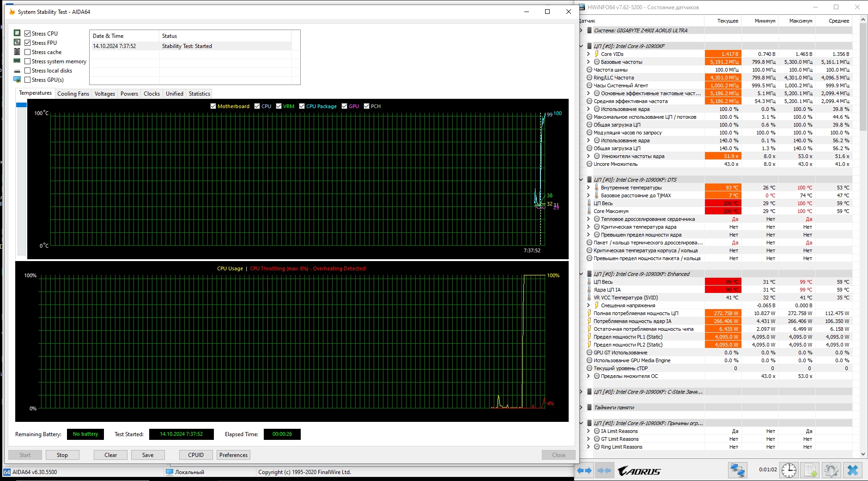
Task: Toggle the CPU Package graph checkbox
Action: 302,106
